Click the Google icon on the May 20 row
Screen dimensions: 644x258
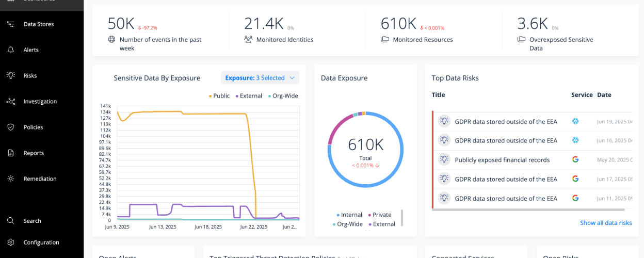pyautogui.click(x=575, y=159)
